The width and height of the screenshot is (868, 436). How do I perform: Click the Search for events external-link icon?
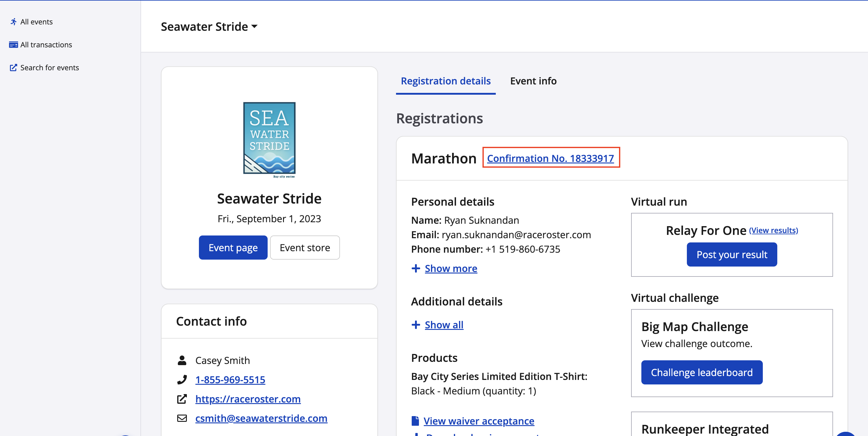[x=14, y=68]
